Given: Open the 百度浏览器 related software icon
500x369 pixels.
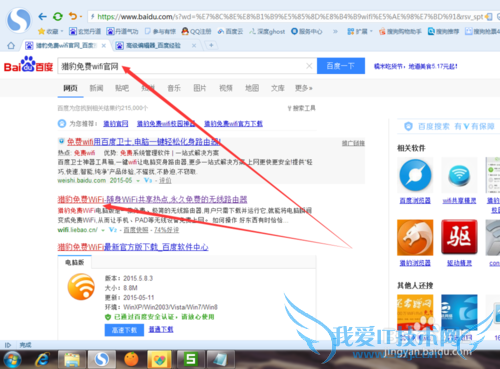Looking at the screenshot, I should click(415, 175).
